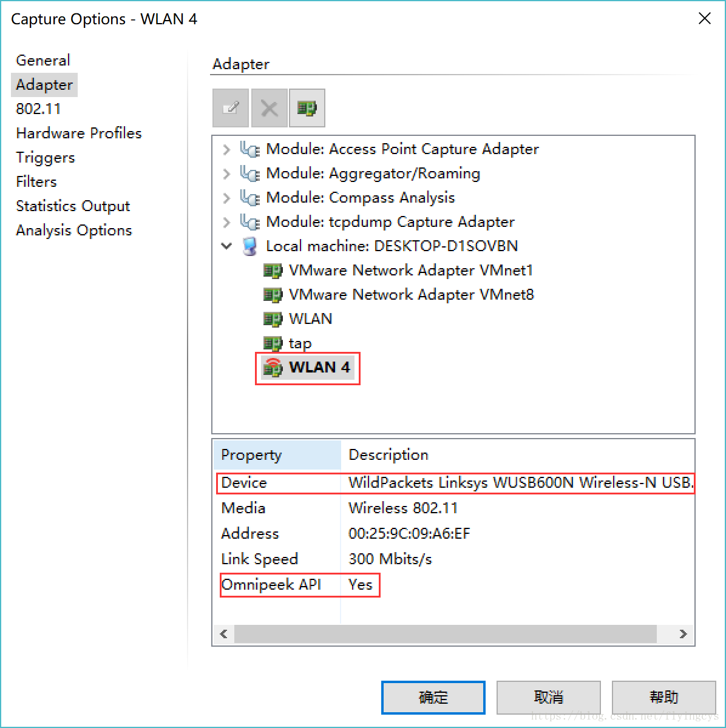Open the General options page

(x=43, y=60)
